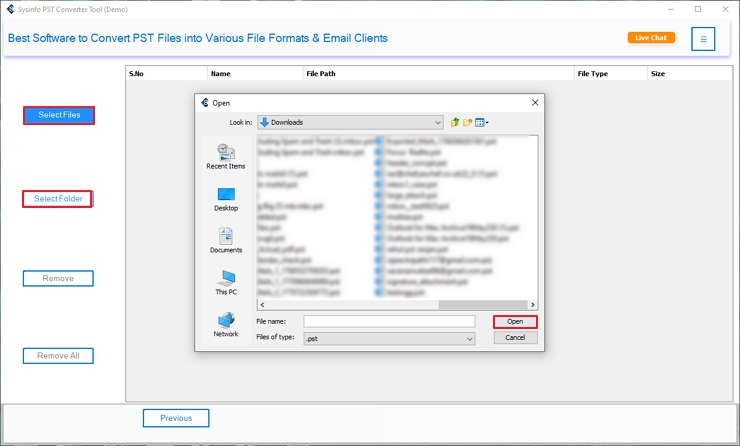
Task: Go back with the Previous button
Action: 176,418
